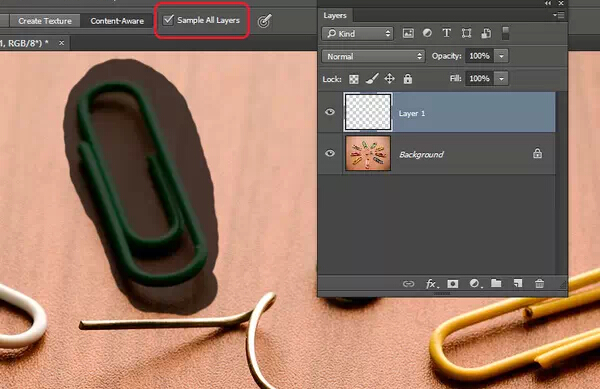The height and width of the screenshot is (389, 600).
Task: Hide Layer 1 using eye icon
Action: [330, 112]
